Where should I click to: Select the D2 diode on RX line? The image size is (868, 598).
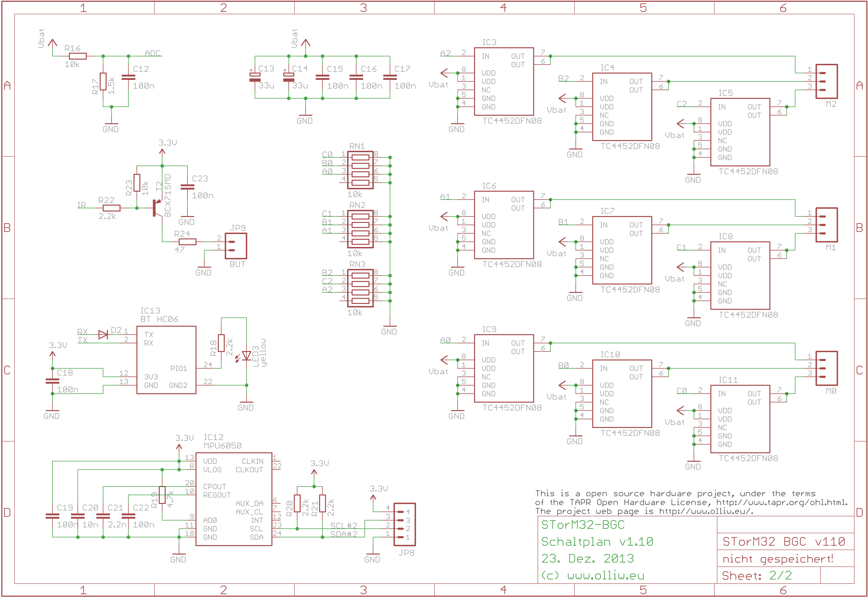[103, 335]
